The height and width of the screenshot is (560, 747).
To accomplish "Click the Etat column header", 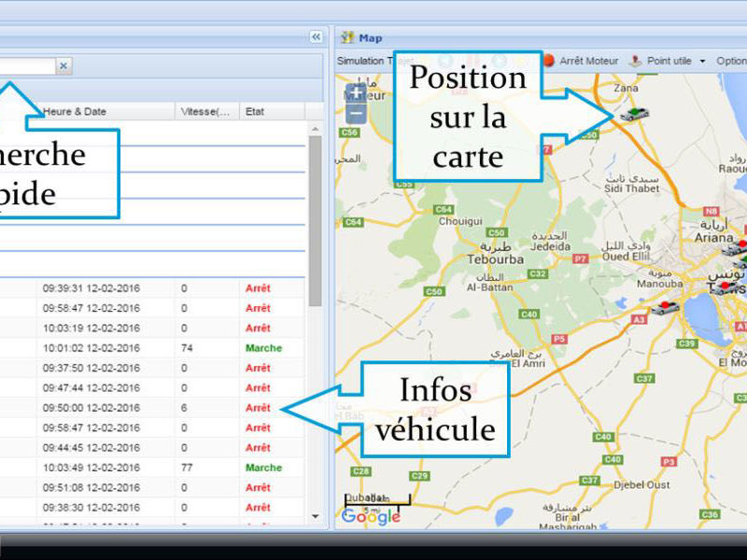I will coord(255,111).
